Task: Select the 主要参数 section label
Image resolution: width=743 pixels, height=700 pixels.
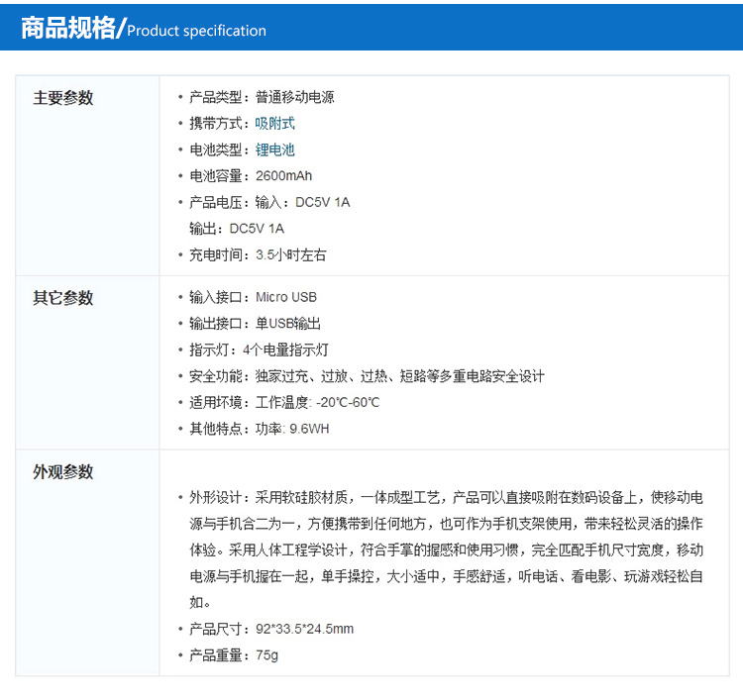Action: [63, 98]
